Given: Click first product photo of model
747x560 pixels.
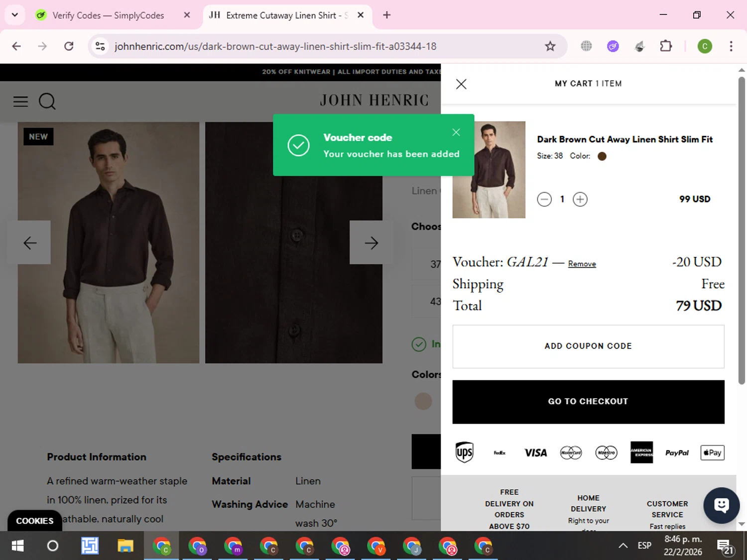Looking at the screenshot, I should 109,243.
